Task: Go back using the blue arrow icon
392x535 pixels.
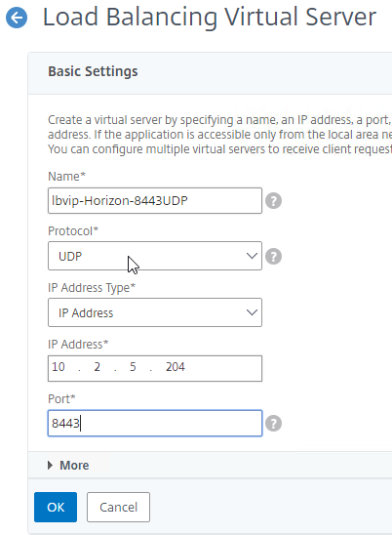Action: click(17, 18)
